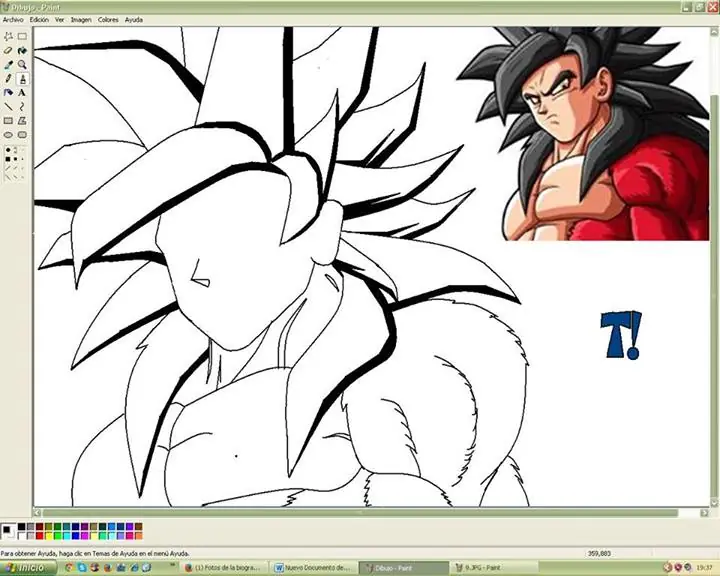Viewport: 720px width, 576px height.
Task: Select the Rounded rectangle tool
Action: (x=22, y=135)
